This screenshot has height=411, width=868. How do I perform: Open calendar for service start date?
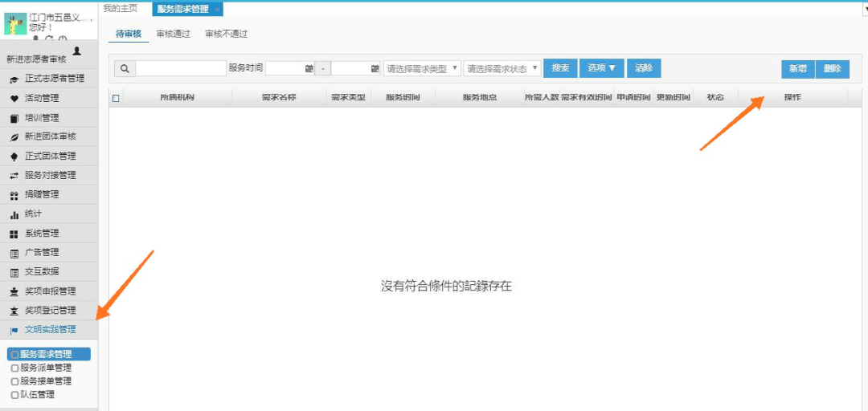click(x=309, y=68)
